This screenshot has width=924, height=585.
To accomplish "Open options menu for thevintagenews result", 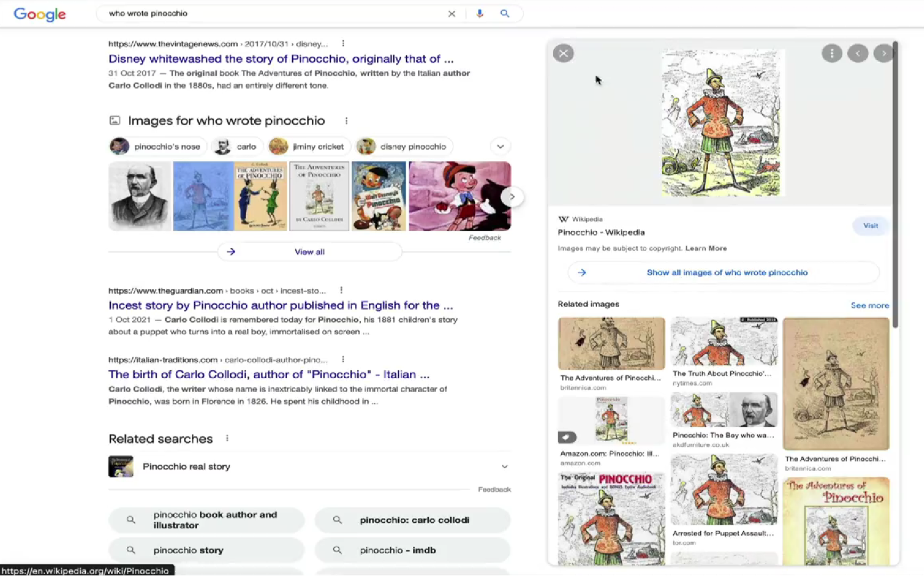I will [x=343, y=44].
